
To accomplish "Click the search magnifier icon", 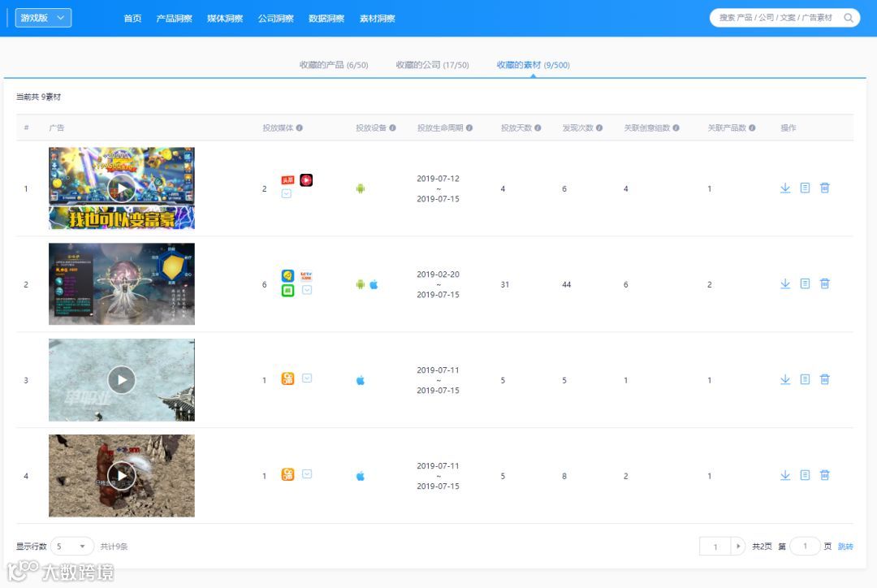I will tap(848, 18).
